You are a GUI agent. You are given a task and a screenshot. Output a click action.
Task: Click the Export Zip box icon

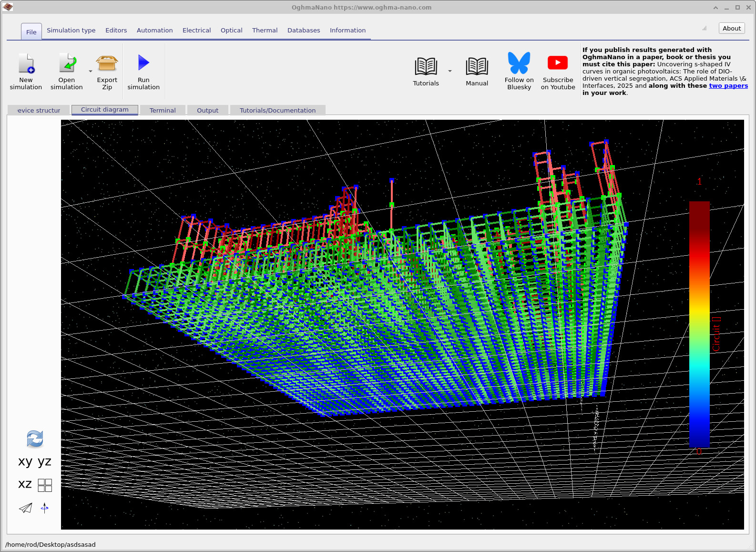(x=107, y=63)
